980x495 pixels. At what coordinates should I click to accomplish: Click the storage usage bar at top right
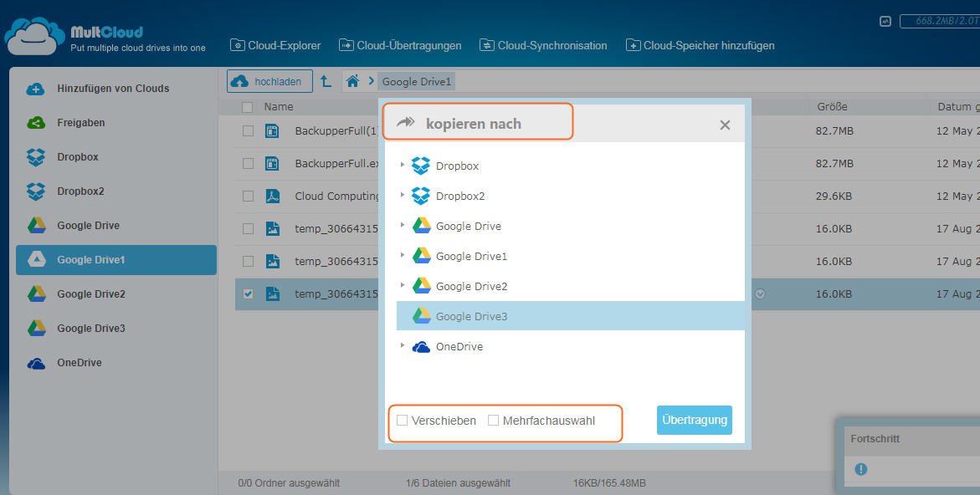tap(939, 22)
